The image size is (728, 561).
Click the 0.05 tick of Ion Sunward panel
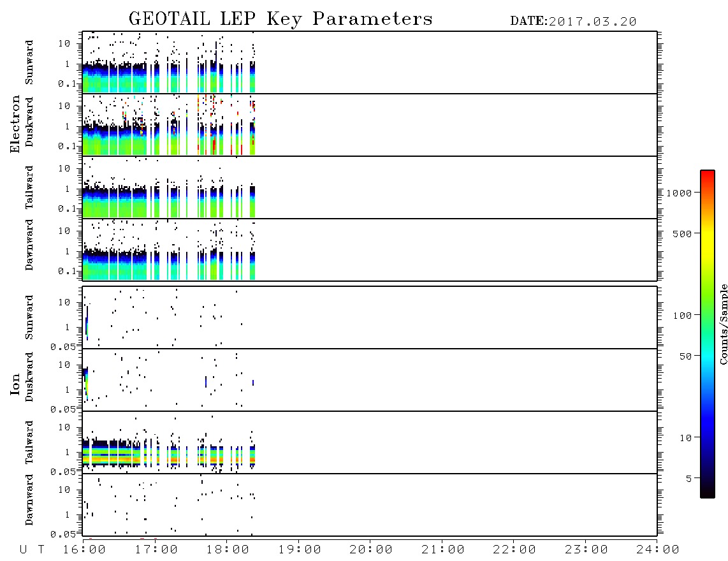(x=62, y=347)
